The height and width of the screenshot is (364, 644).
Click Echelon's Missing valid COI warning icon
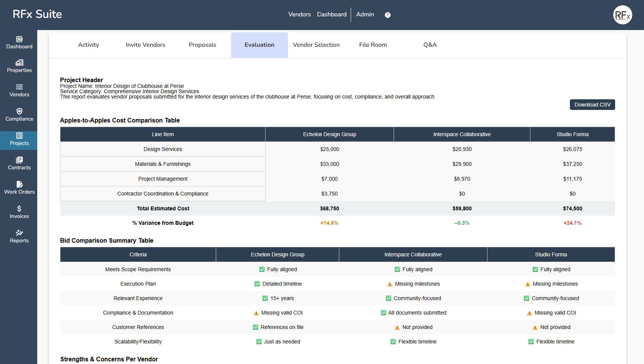(x=256, y=313)
